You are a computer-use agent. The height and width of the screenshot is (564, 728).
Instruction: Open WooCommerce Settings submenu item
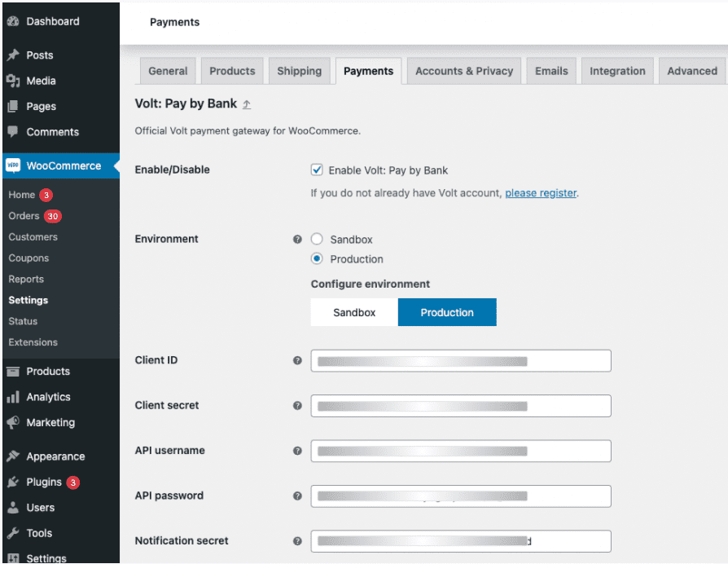(x=29, y=300)
